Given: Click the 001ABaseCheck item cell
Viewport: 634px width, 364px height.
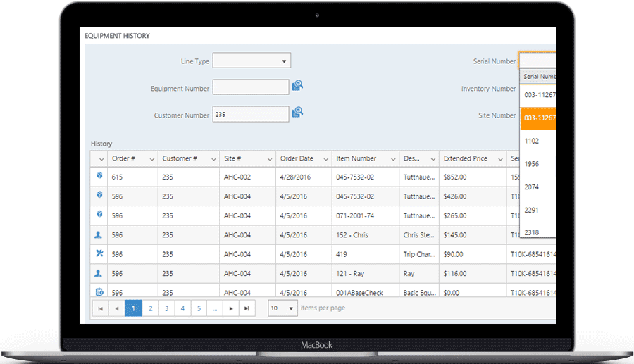Looking at the screenshot, I should [x=366, y=291].
